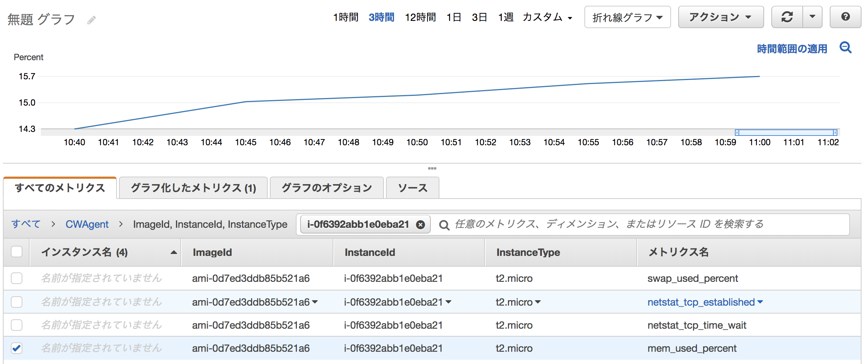Click the refresh graph icon

coord(787,17)
